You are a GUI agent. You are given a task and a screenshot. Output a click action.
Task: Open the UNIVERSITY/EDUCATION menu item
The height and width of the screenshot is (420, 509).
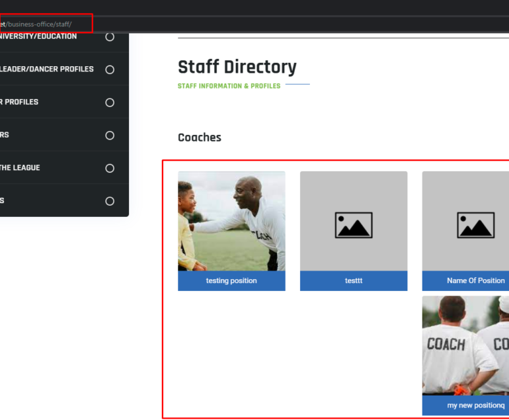(x=38, y=36)
